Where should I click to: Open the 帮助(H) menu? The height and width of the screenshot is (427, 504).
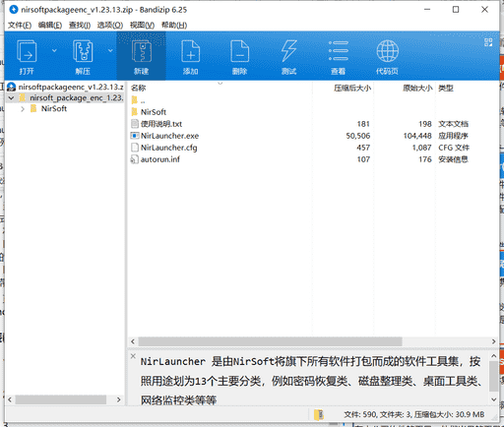[x=174, y=26]
